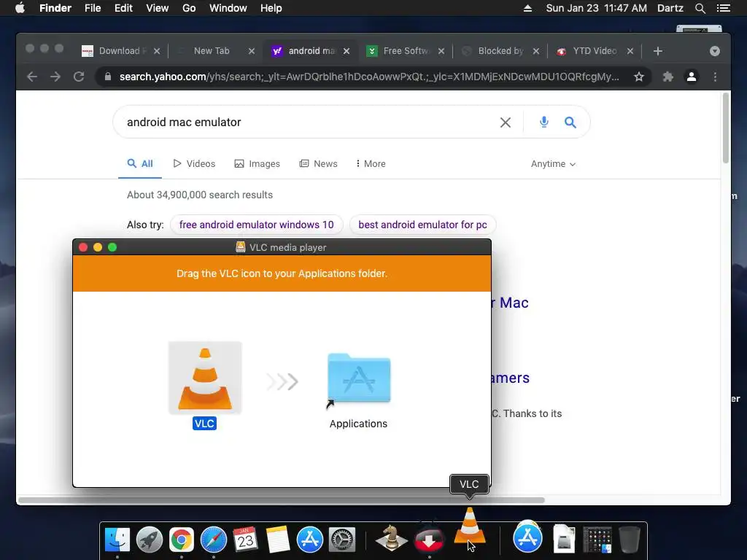This screenshot has width=747, height=560.
Task: Open a new Chrome tab
Action: tap(658, 51)
